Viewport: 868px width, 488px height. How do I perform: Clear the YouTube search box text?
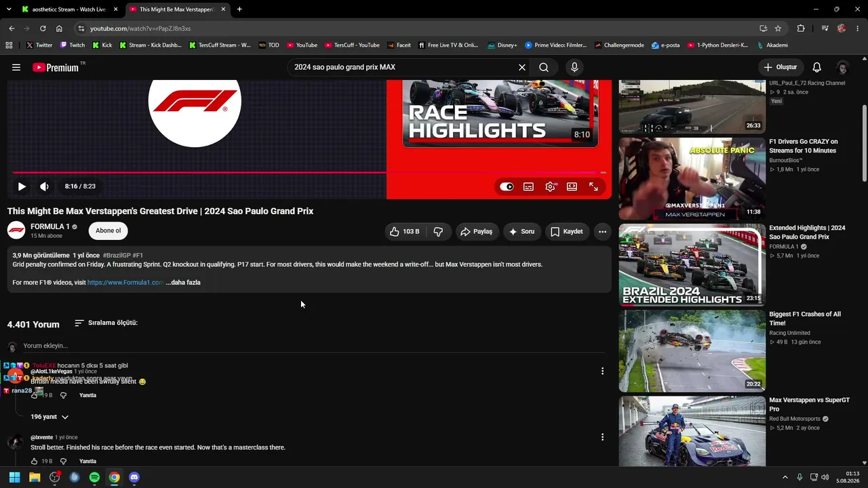point(522,67)
